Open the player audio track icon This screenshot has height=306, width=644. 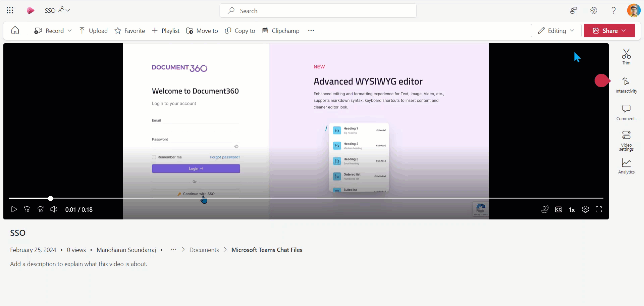point(545,209)
